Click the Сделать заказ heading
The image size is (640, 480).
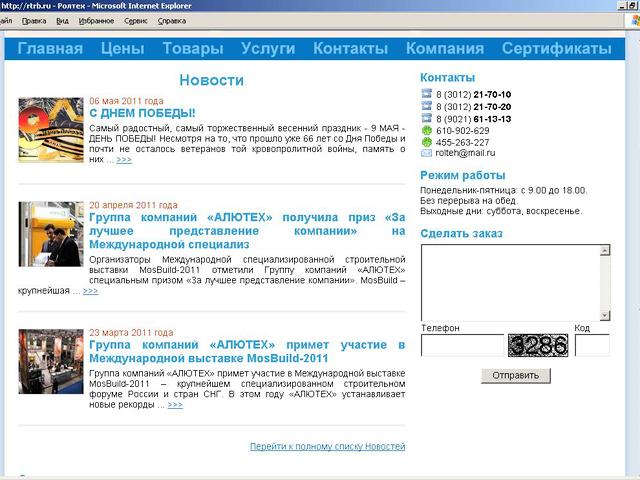(461, 233)
